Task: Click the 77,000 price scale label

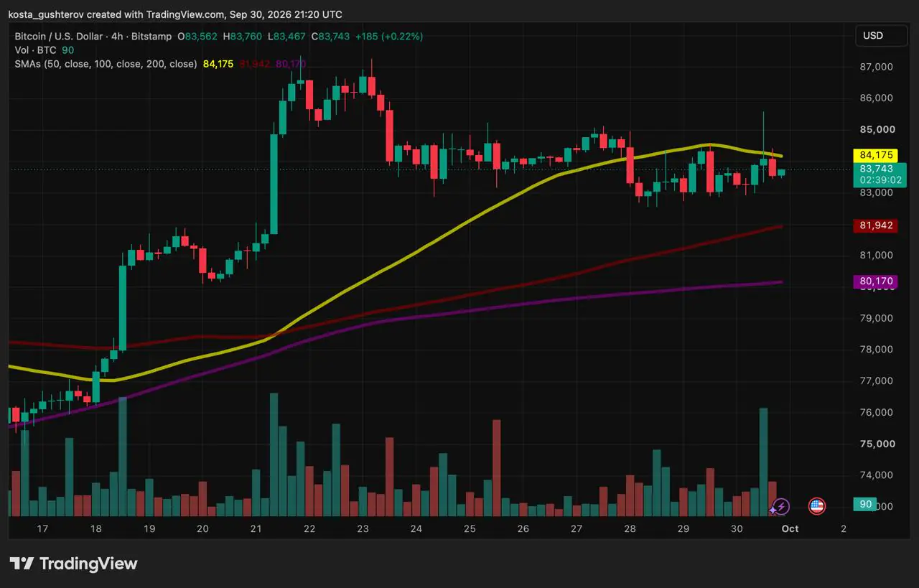Action: pyautogui.click(x=876, y=381)
